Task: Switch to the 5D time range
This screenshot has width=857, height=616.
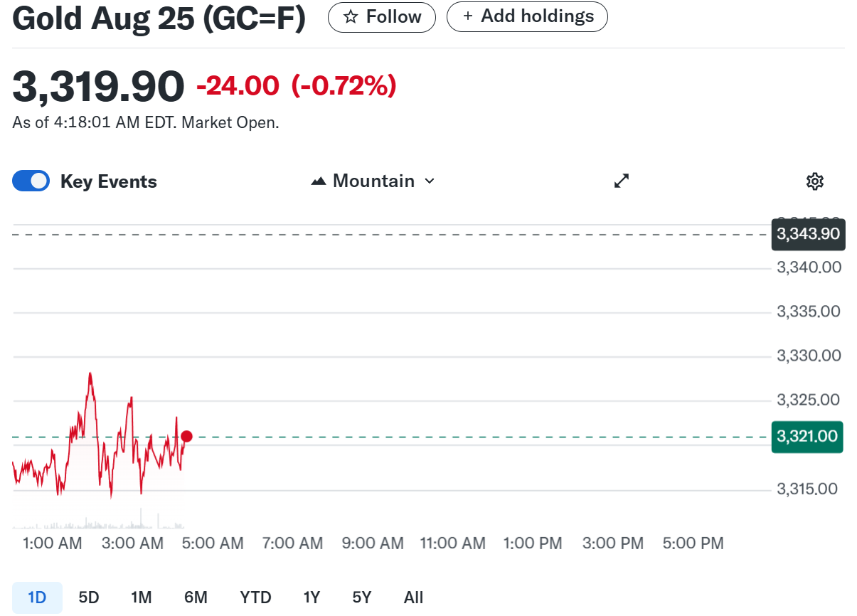Action: [x=89, y=598]
